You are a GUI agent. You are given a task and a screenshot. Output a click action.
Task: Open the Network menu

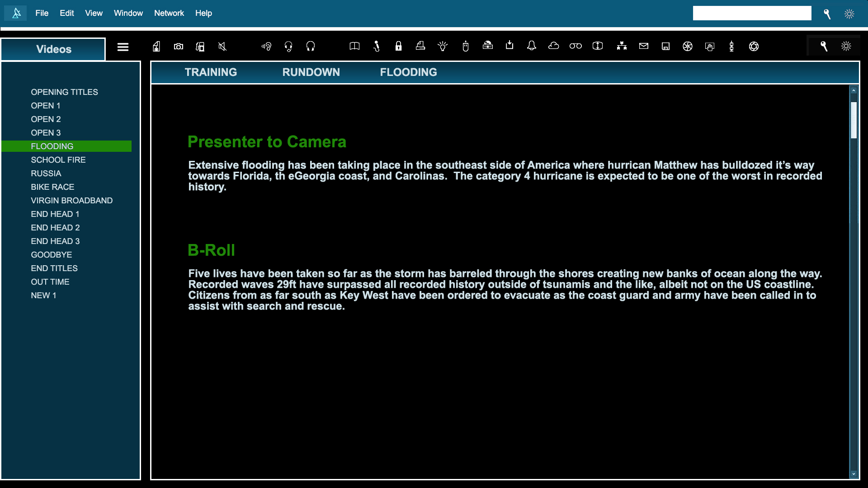coord(169,13)
